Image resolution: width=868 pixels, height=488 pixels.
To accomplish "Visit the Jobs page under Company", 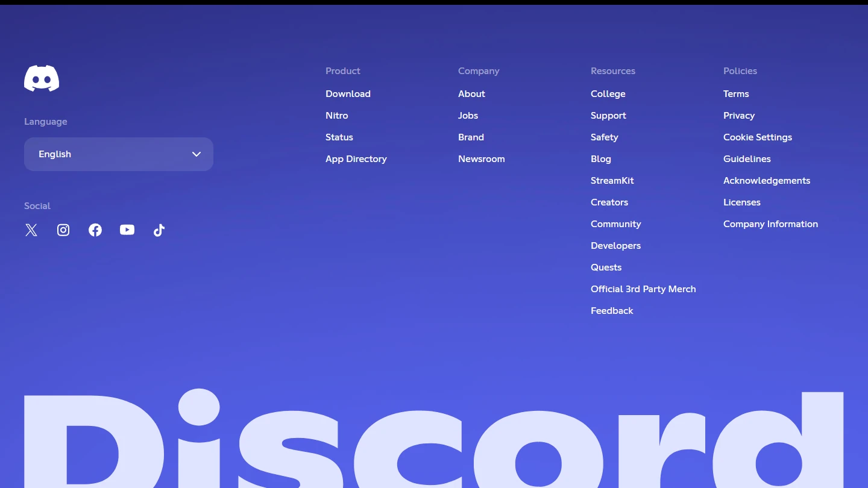I will point(468,116).
